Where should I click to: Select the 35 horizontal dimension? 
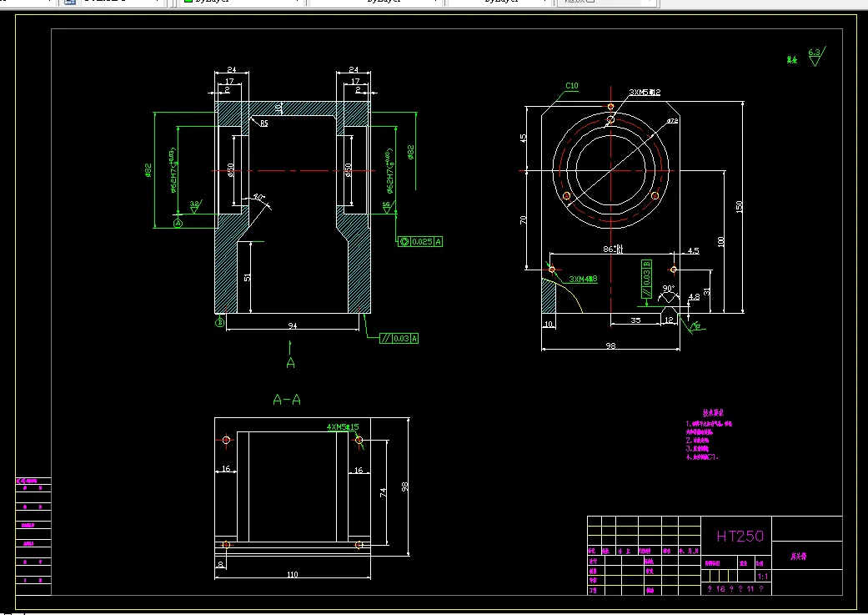(635, 320)
